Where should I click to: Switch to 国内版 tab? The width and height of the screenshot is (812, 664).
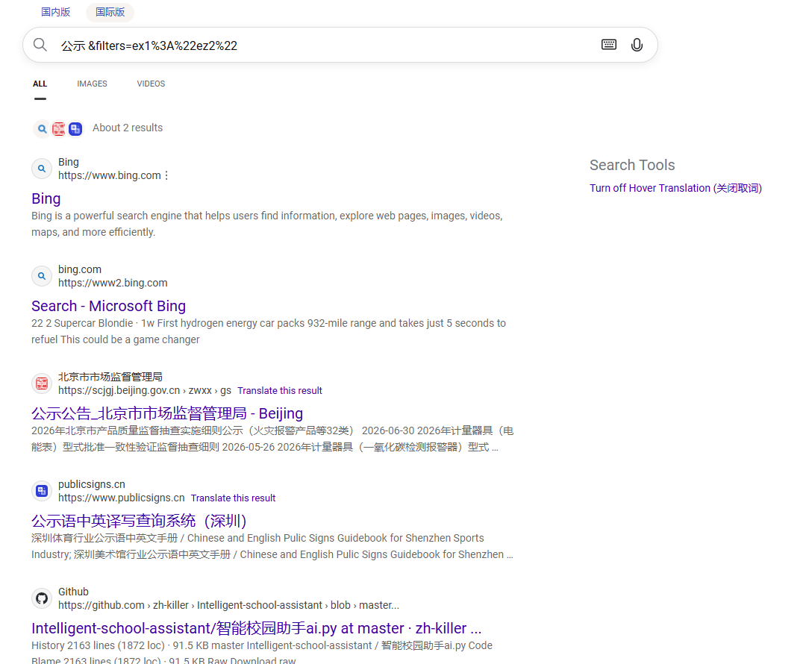[x=55, y=12]
